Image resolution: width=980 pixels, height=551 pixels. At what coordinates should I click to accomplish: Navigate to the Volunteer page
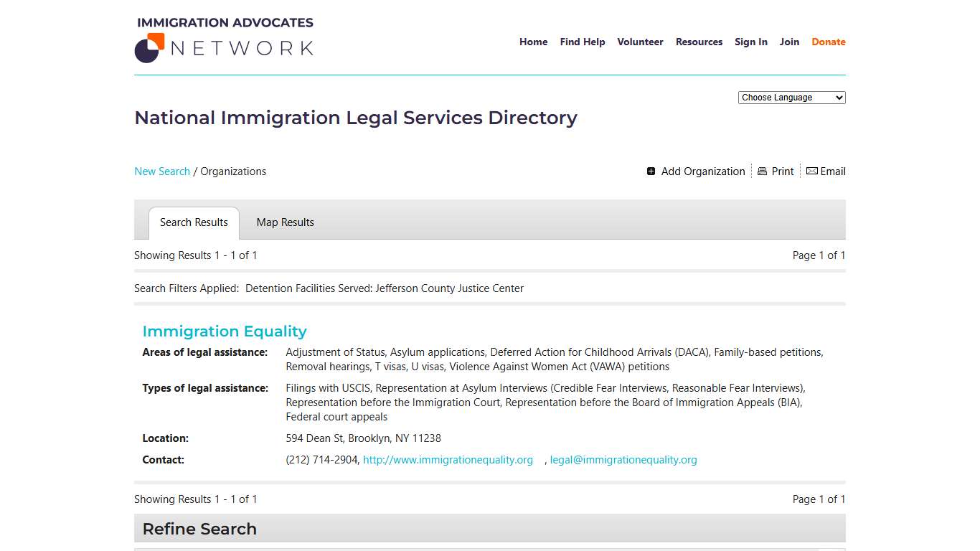tap(640, 42)
